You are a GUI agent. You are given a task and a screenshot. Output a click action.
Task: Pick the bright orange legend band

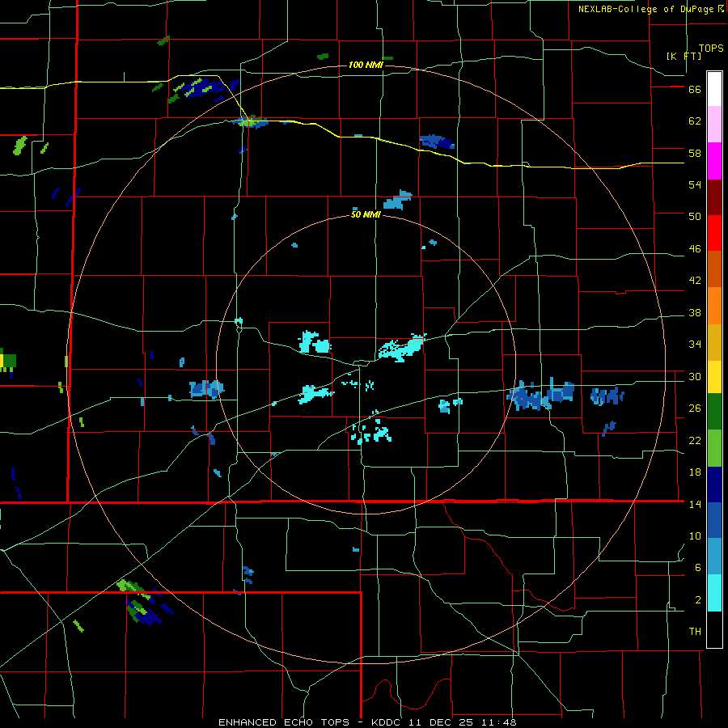[x=714, y=305]
